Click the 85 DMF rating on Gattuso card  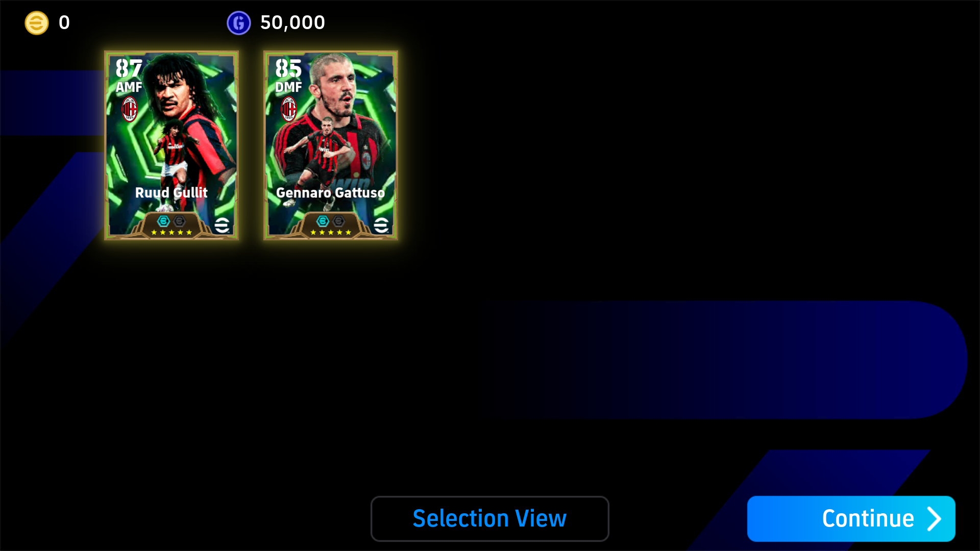point(288,75)
